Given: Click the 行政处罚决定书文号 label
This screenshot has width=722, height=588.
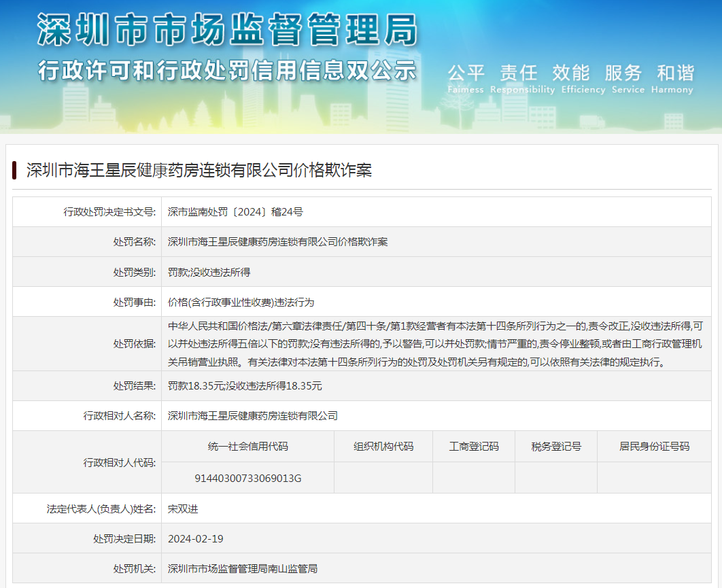Looking at the screenshot, I should click(109, 212).
